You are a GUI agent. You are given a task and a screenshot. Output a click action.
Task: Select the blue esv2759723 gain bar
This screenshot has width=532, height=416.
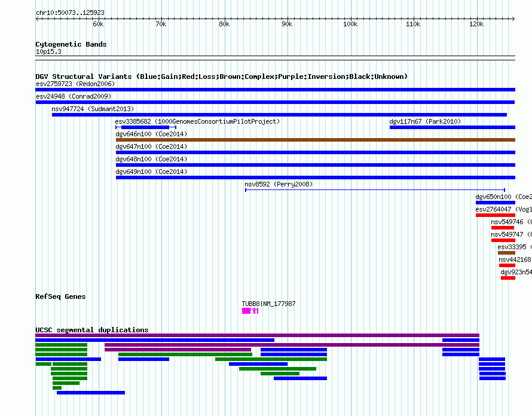click(x=276, y=90)
